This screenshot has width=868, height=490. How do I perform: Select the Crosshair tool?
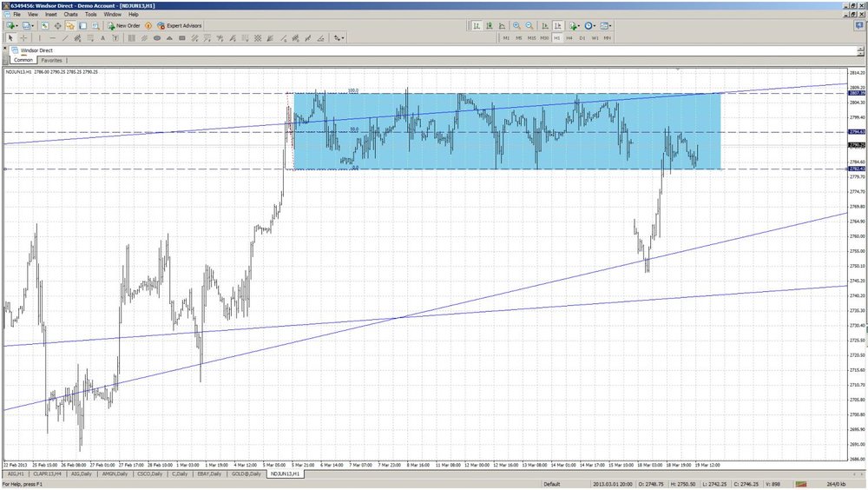(23, 38)
